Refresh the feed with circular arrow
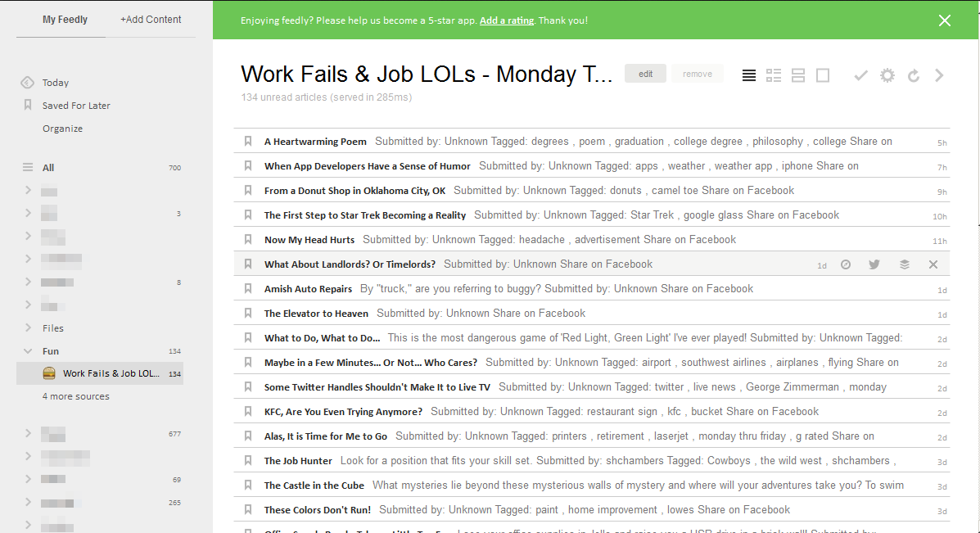 914,75
